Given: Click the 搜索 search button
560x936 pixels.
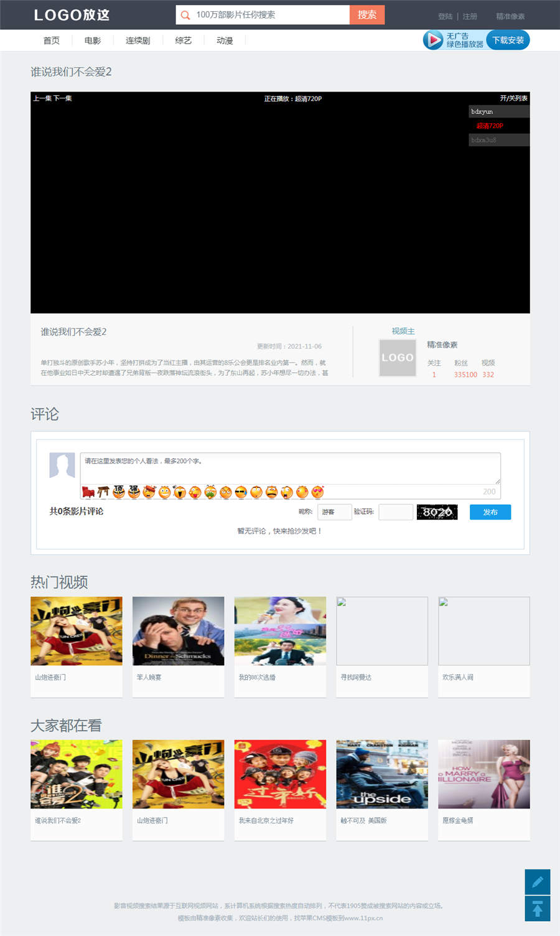Looking at the screenshot, I should click(x=367, y=15).
